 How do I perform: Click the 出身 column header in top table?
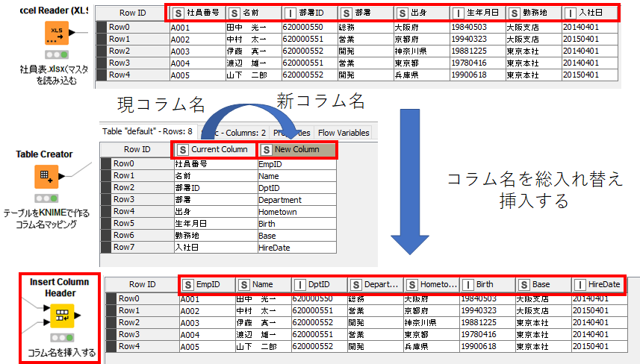coord(422,13)
